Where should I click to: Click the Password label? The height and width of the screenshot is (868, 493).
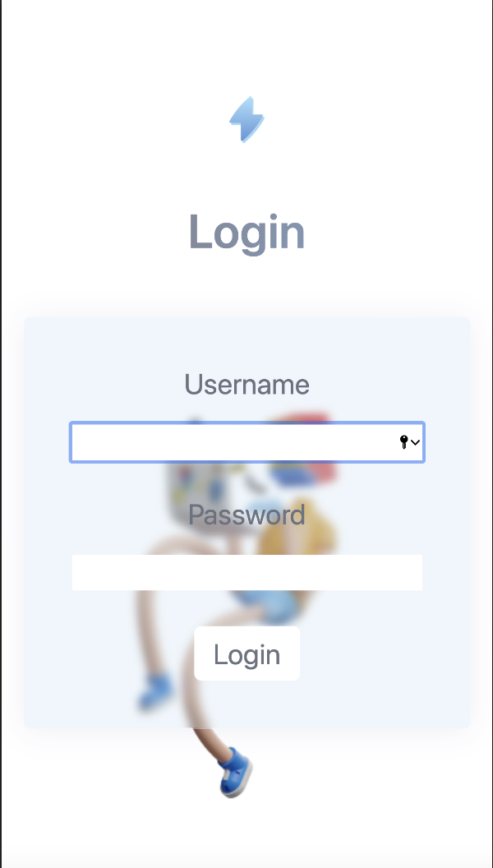(x=246, y=515)
